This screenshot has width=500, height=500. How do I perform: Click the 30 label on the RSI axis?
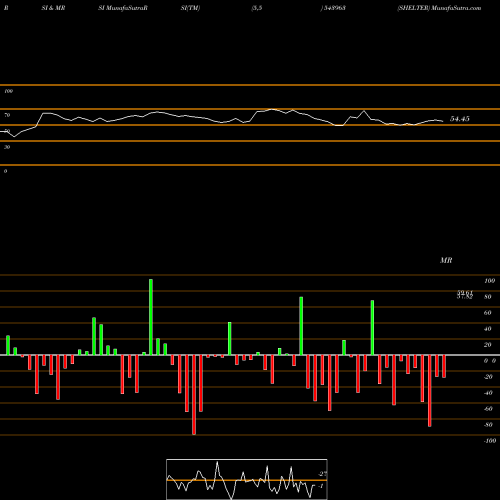7,147
